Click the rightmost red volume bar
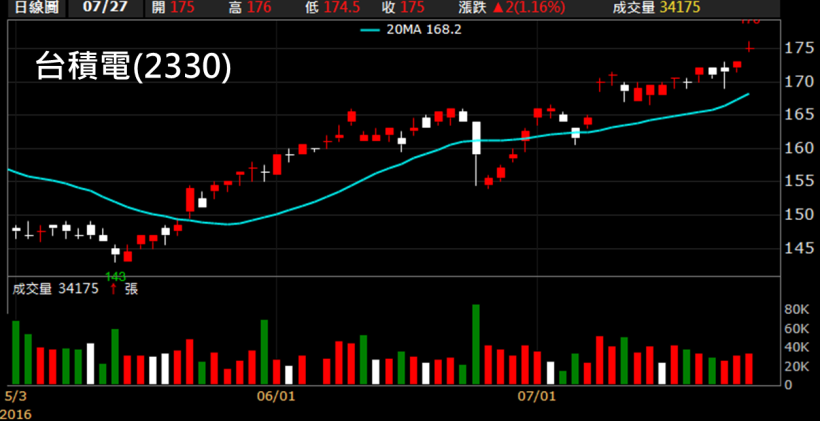This screenshot has width=820, height=421. [x=749, y=369]
